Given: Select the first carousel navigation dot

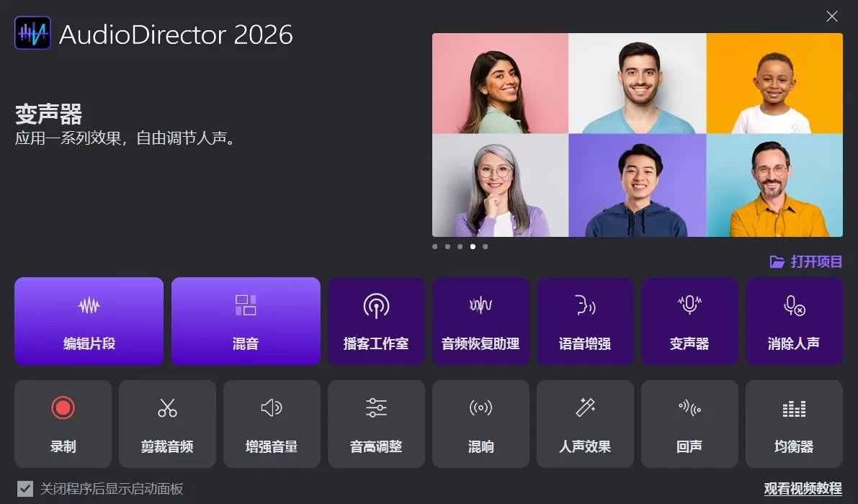Looking at the screenshot, I should [434, 246].
